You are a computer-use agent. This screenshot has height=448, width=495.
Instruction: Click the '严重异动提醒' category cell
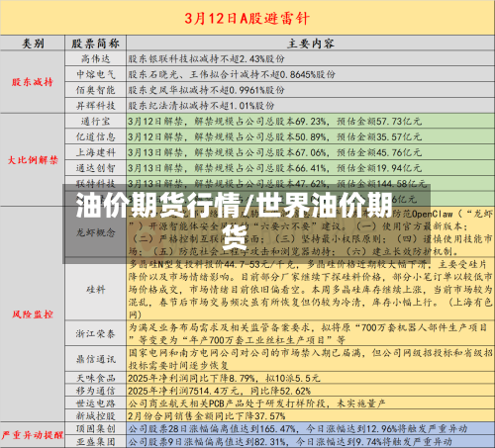point(33,435)
